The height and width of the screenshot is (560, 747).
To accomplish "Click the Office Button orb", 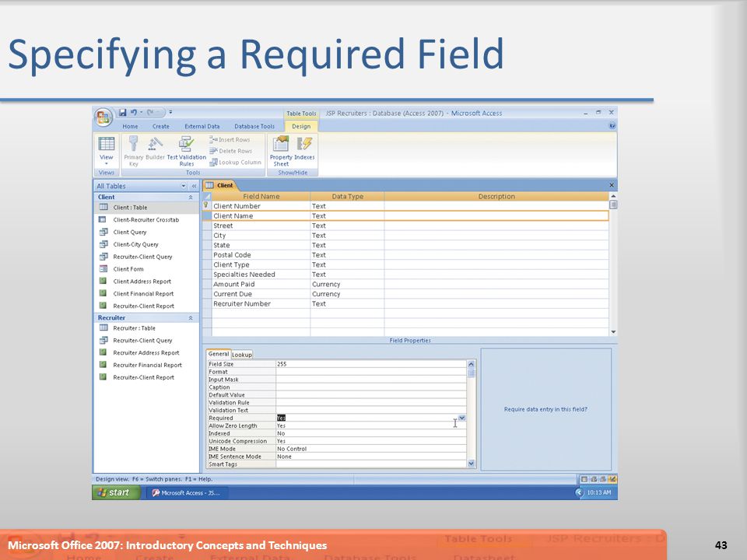I will click(x=103, y=117).
